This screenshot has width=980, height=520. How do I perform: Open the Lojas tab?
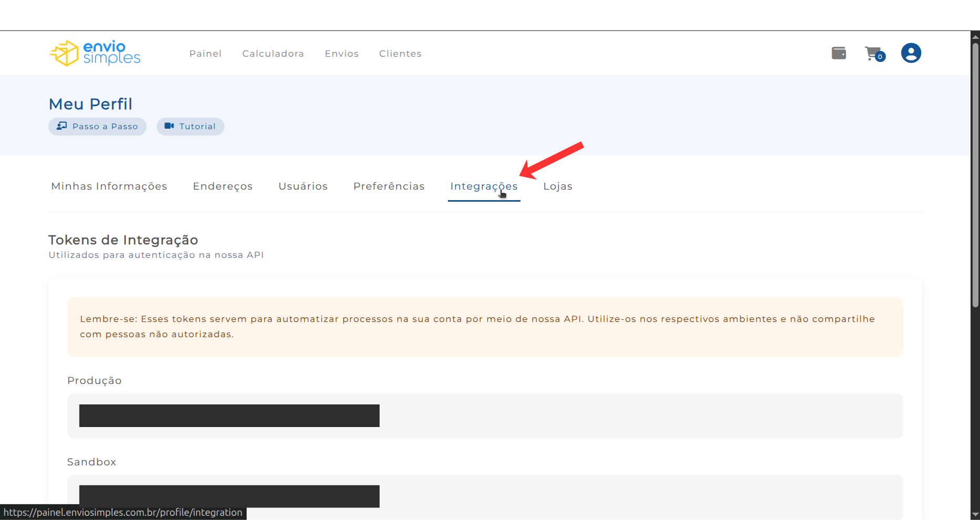pyautogui.click(x=558, y=186)
